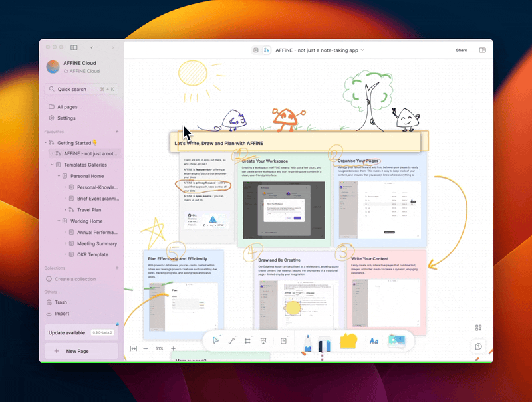
Task: Click the Quick search field
Action: (x=81, y=89)
